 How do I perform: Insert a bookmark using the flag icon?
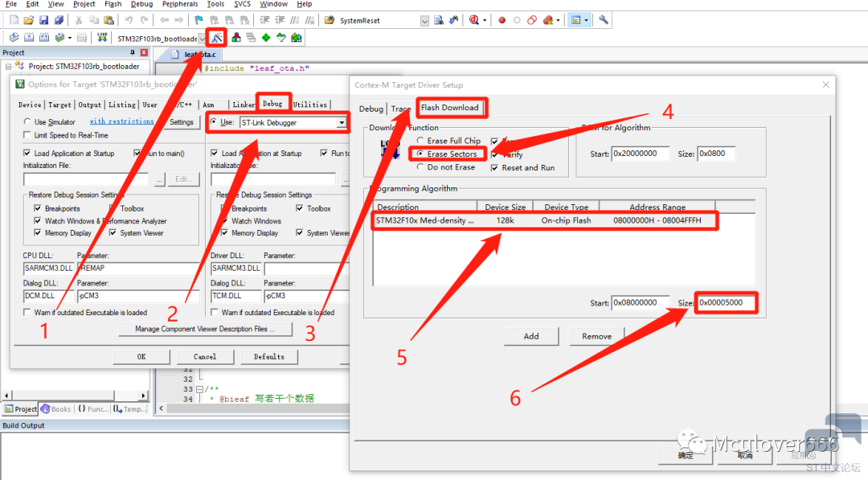coord(199,20)
